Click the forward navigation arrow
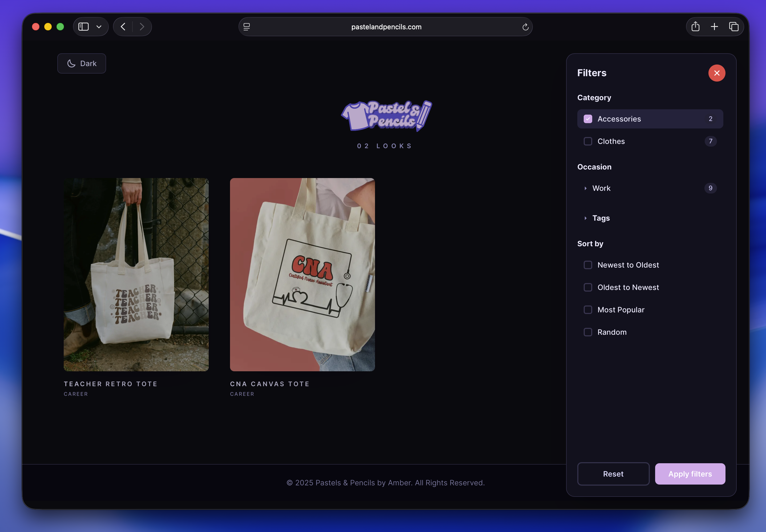This screenshot has height=532, width=766. (142, 27)
